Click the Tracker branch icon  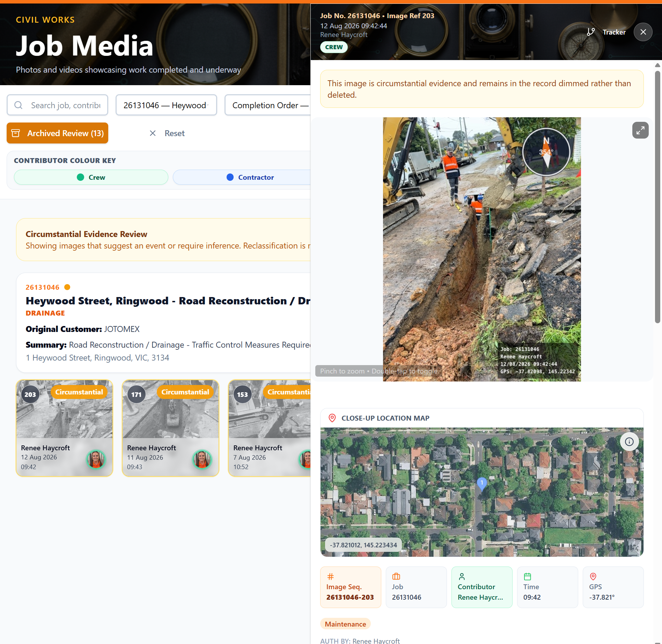(591, 32)
